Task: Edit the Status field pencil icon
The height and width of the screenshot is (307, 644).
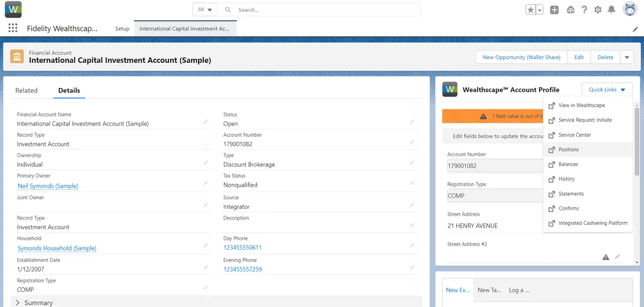Action: [x=412, y=122]
